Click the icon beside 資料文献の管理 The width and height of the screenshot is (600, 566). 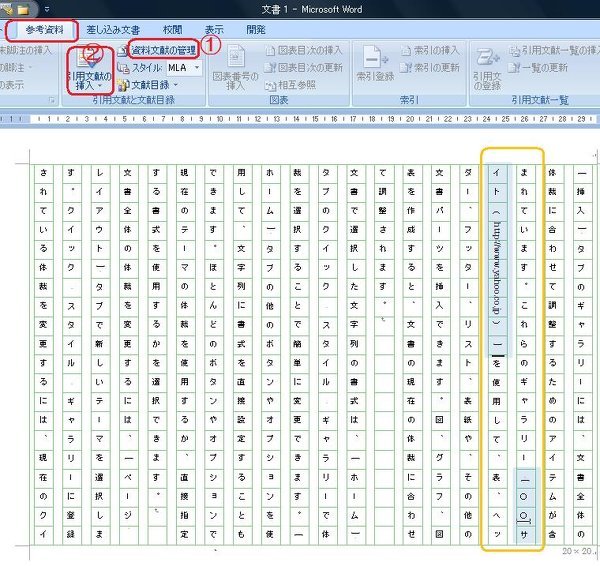coord(122,51)
